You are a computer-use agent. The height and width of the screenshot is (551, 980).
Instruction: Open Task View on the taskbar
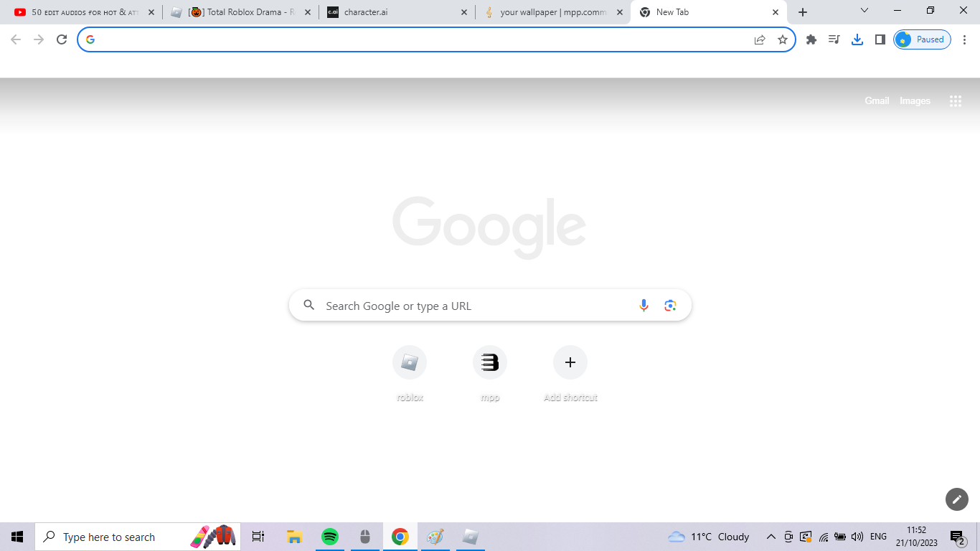258,537
